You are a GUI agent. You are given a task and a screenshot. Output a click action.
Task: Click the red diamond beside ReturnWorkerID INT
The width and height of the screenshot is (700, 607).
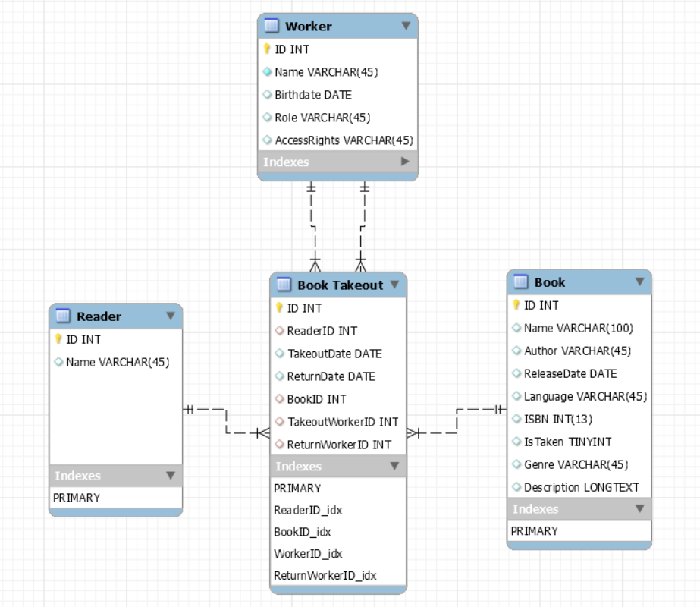[278, 445]
